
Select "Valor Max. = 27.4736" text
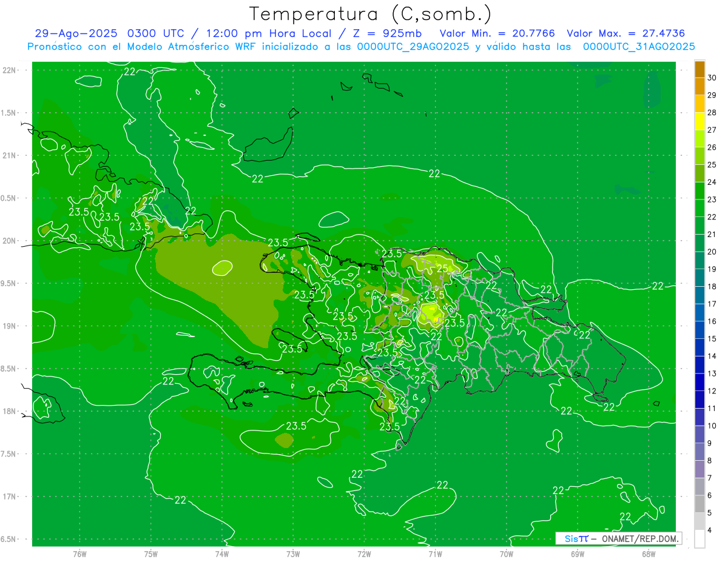point(626,33)
